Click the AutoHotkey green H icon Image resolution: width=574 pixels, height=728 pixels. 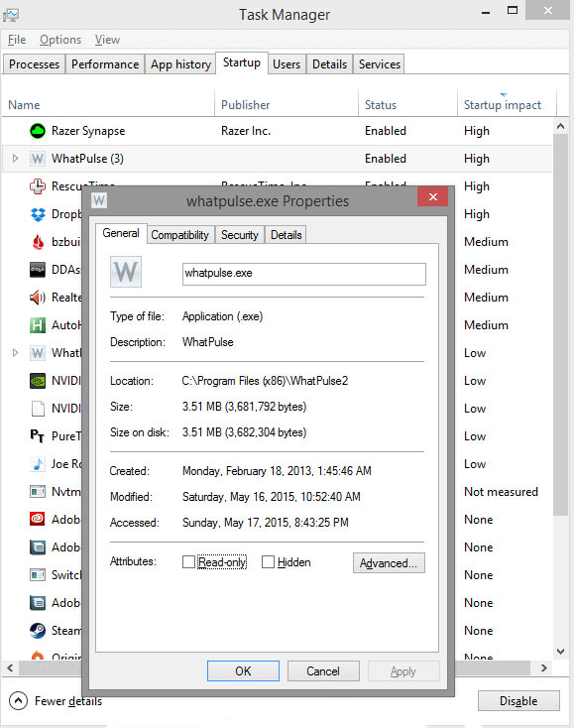pyautogui.click(x=38, y=325)
